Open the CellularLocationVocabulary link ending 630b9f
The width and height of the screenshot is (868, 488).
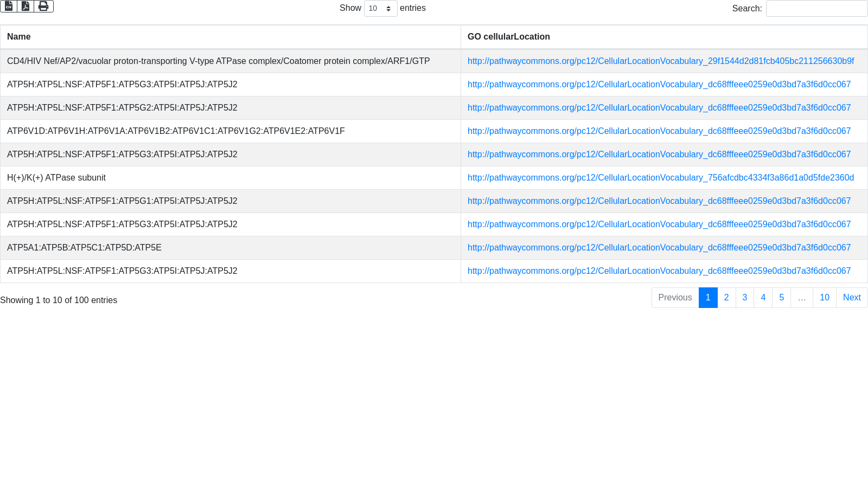coord(660,61)
